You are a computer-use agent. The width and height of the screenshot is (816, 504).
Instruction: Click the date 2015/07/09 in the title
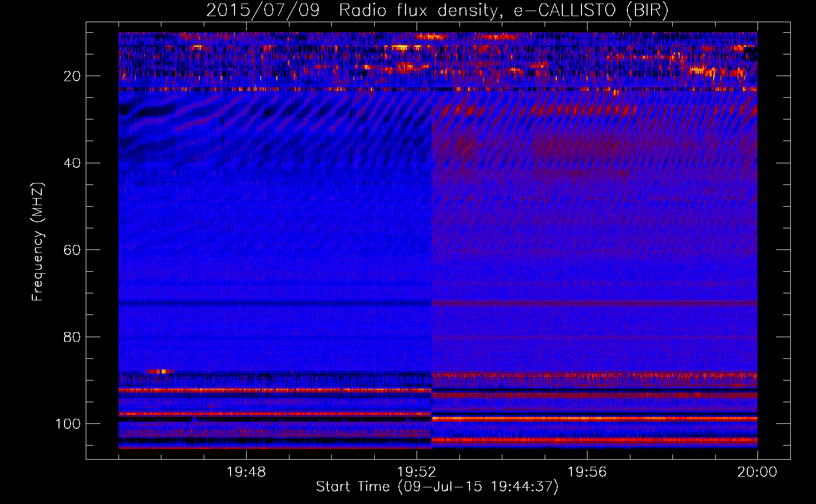point(263,11)
